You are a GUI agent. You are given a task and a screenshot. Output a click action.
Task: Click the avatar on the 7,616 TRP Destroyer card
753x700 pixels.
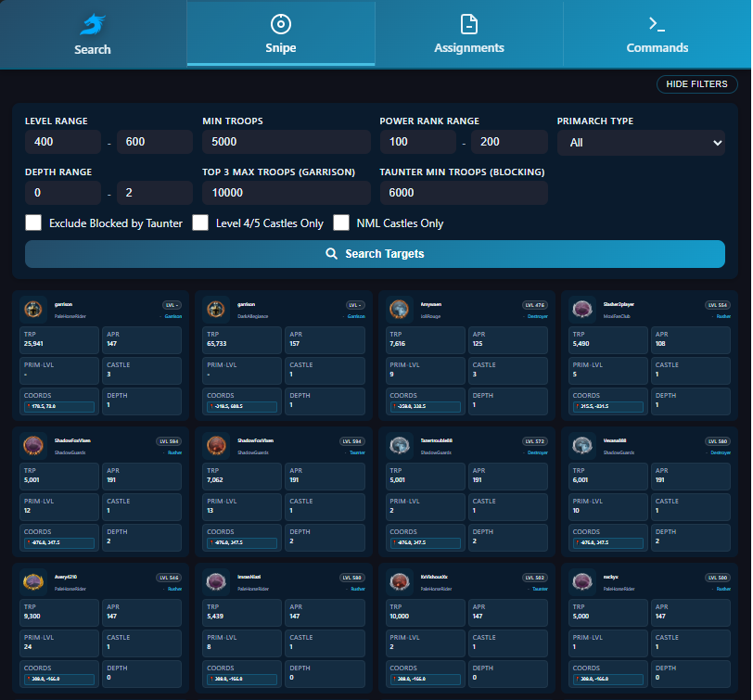[400, 309]
